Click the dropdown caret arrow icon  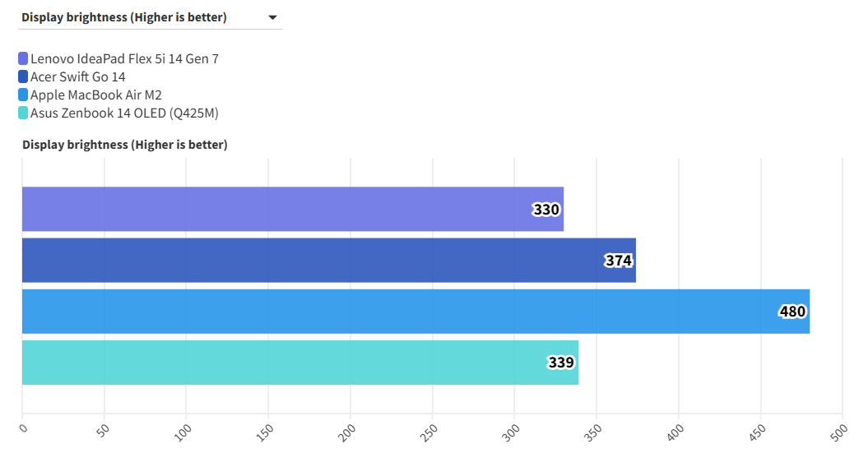coord(273,17)
